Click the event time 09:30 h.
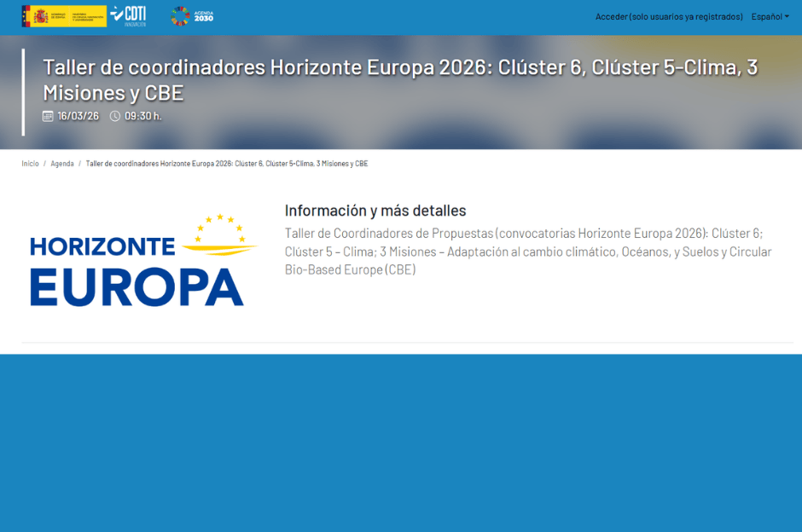Image resolution: width=802 pixels, height=532 pixels. click(142, 116)
